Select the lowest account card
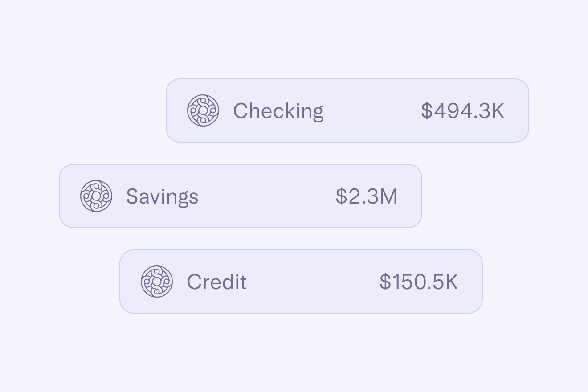 click(x=301, y=282)
